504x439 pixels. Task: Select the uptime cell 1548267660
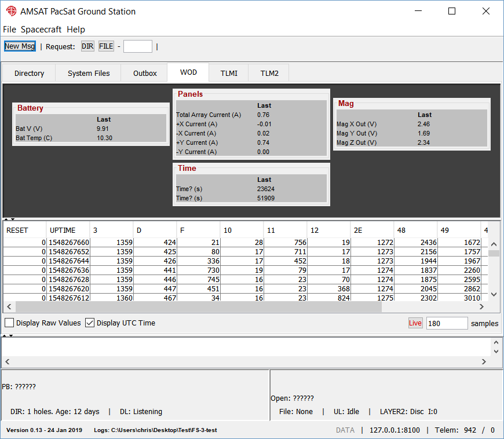point(68,242)
